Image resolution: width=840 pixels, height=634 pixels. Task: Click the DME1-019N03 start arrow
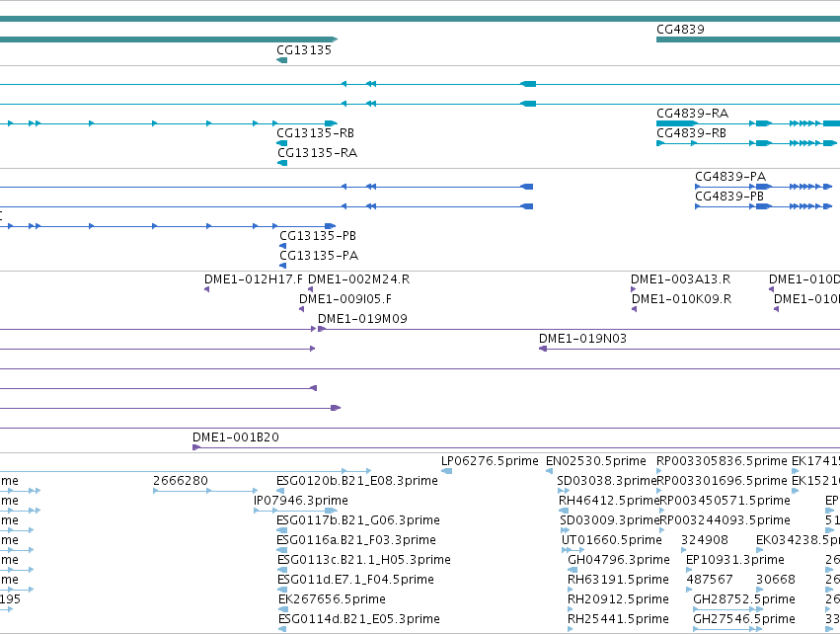click(543, 349)
